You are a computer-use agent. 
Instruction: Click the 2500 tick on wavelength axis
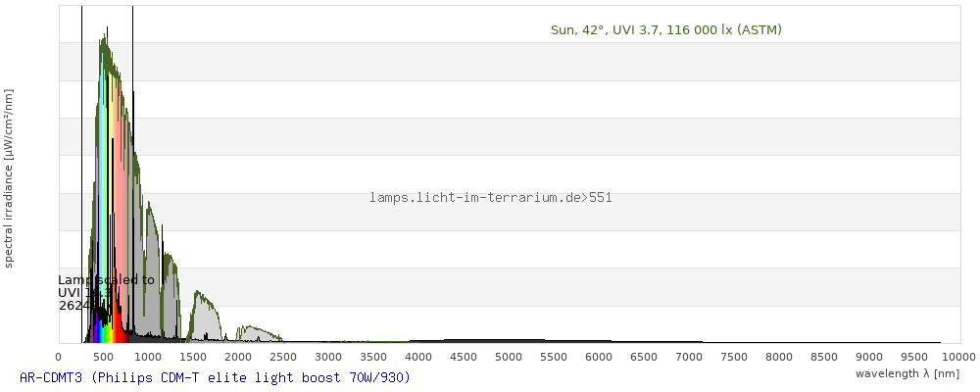pos(283,358)
